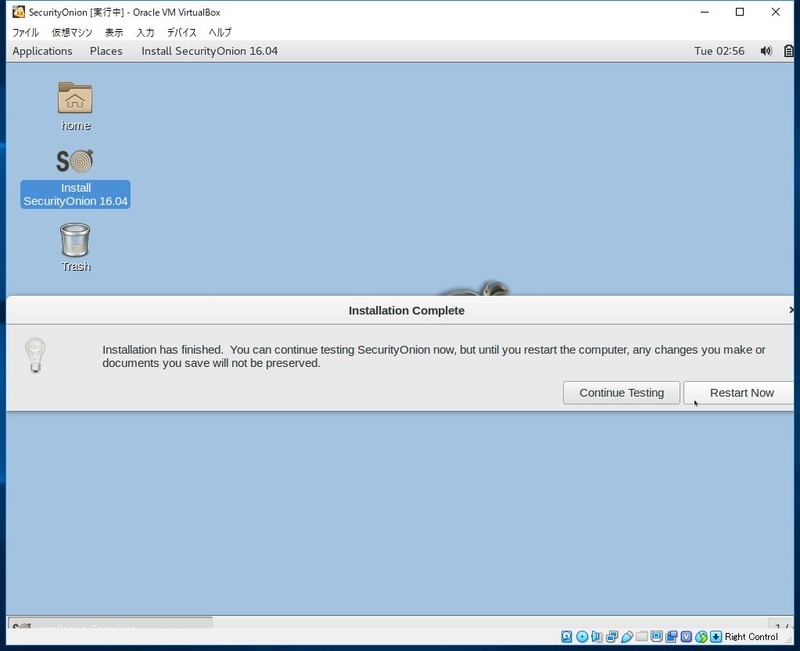800x651 pixels.
Task: Open the 仮想マシン menu
Action: click(72, 32)
